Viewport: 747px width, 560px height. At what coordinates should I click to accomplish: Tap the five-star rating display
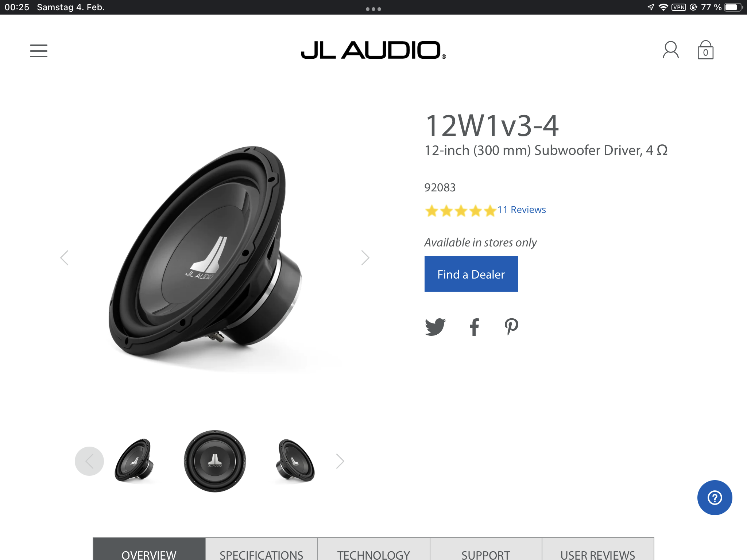pyautogui.click(x=461, y=210)
